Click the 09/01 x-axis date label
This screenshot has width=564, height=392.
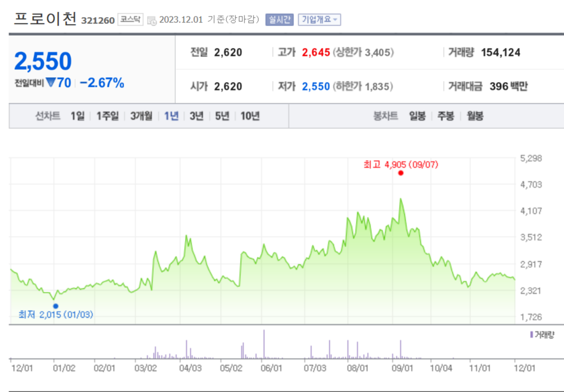pos(402,368)
